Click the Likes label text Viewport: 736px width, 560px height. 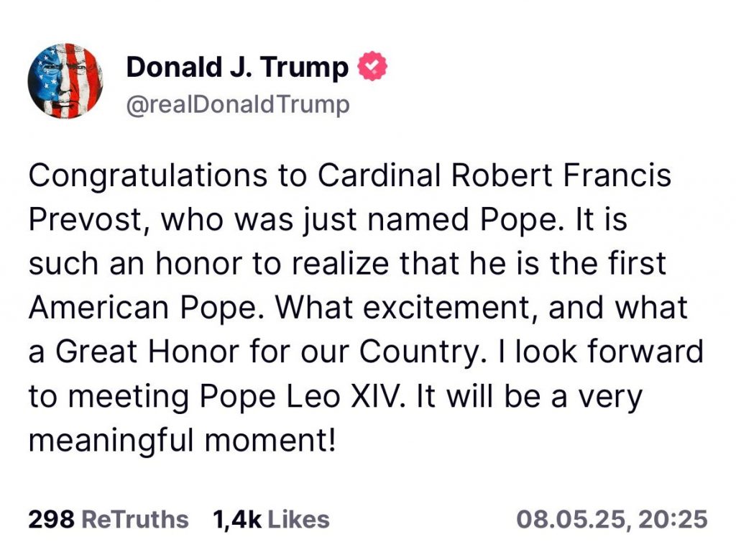click(298, 520)
